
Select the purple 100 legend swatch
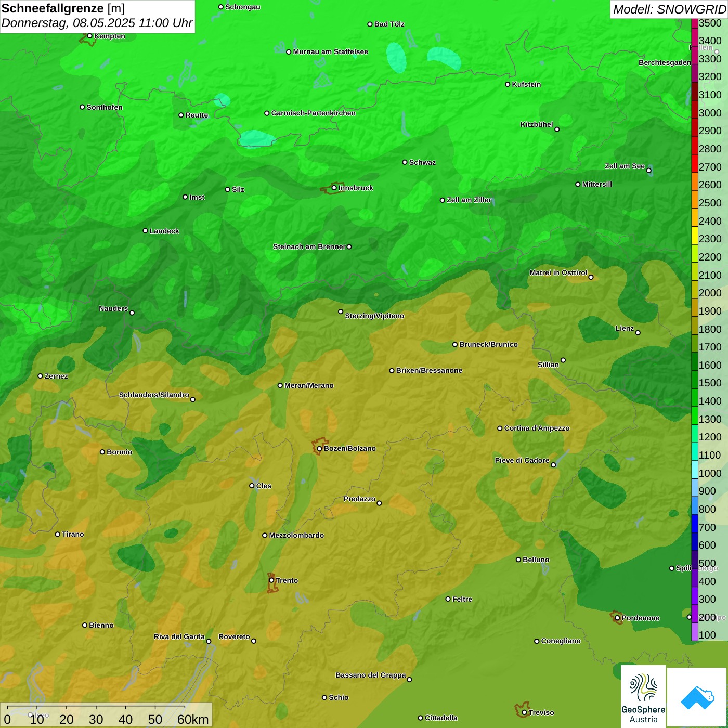(x=694, y=632)
